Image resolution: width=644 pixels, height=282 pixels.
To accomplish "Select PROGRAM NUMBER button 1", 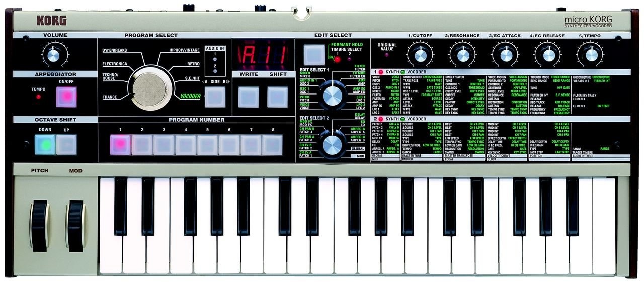I will tap(120, 145).
